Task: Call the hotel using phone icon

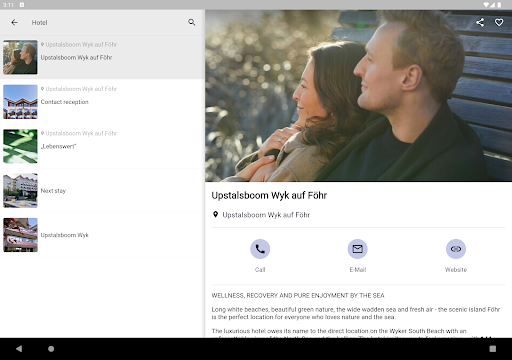Action: (x=260, y=249)
